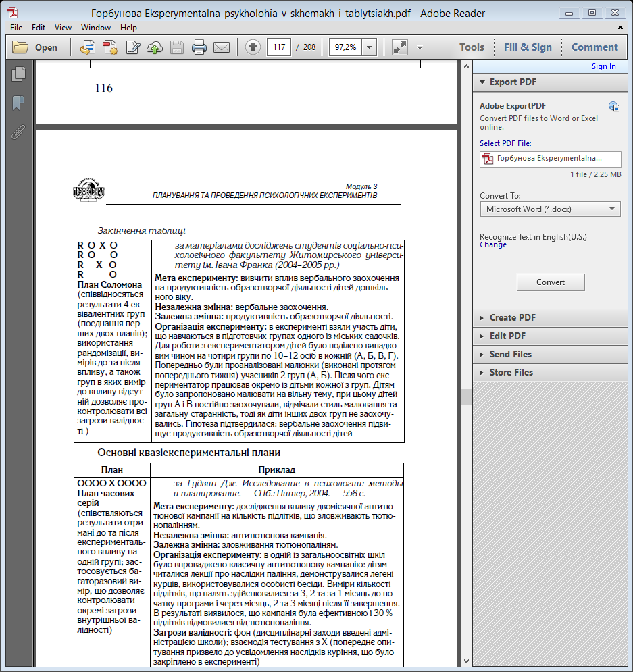Expand the Create PDF section
The height and width of the screenshot is (672, 633).
(512, 317)
